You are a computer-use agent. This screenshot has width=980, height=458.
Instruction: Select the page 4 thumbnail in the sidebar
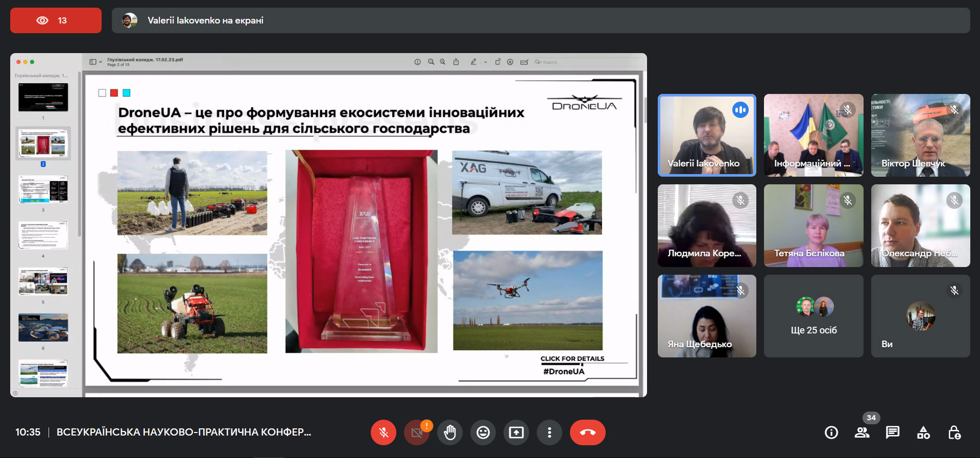[43, 235]
